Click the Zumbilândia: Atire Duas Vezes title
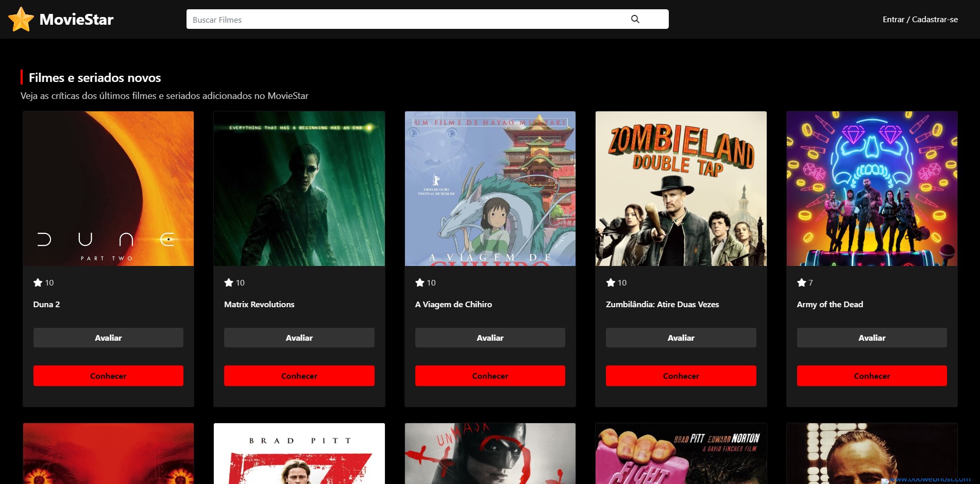980x484 pixels. point(663,304)
